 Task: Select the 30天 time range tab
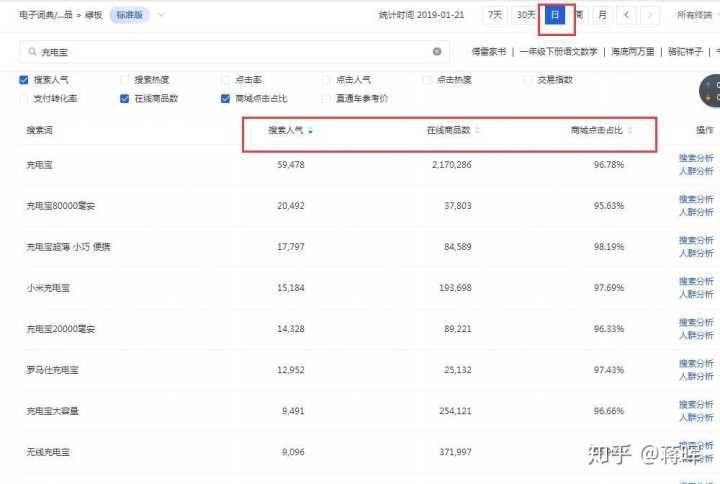point(525,15)
